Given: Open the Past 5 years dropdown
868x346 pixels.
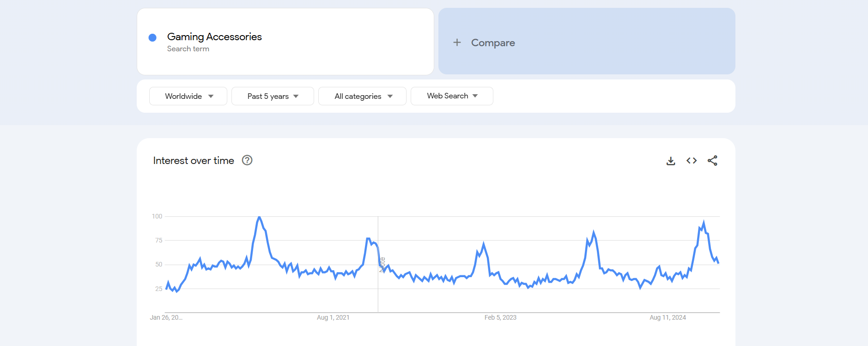Looking at the screenshot, I should tap(273, 96).
